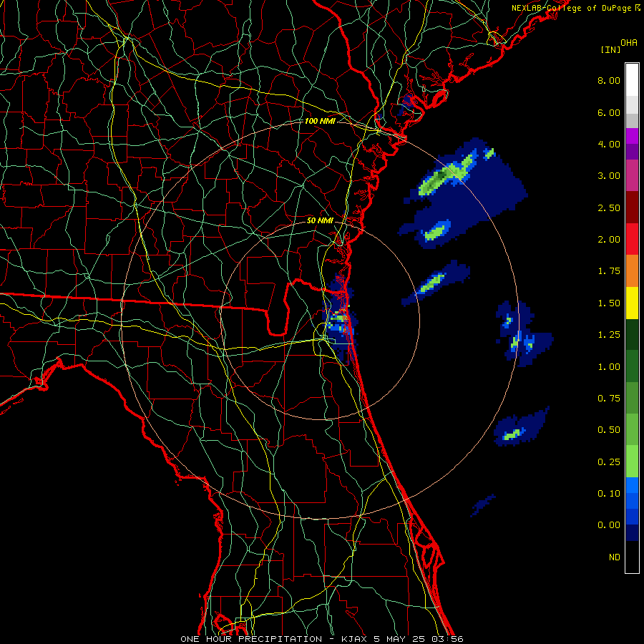
Task: Pick the white top swatch of legend
Action: [x=632, y=80]
